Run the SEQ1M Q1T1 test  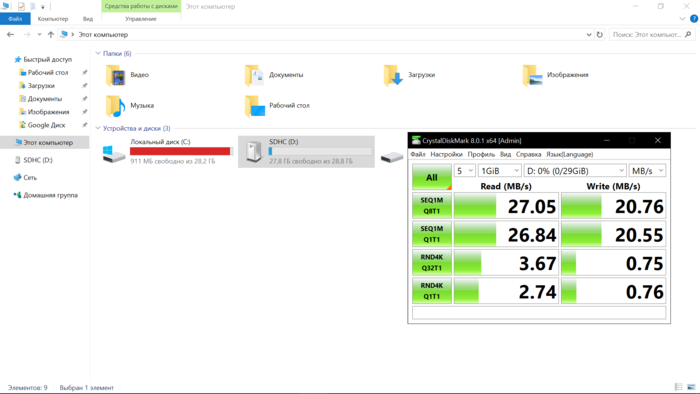tap(432, 234)
